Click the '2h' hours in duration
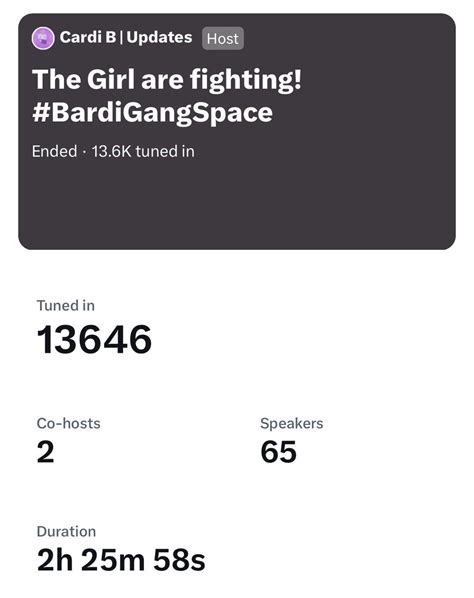Image resolution: width=474 pixels, height=598 pixels. 55,560
